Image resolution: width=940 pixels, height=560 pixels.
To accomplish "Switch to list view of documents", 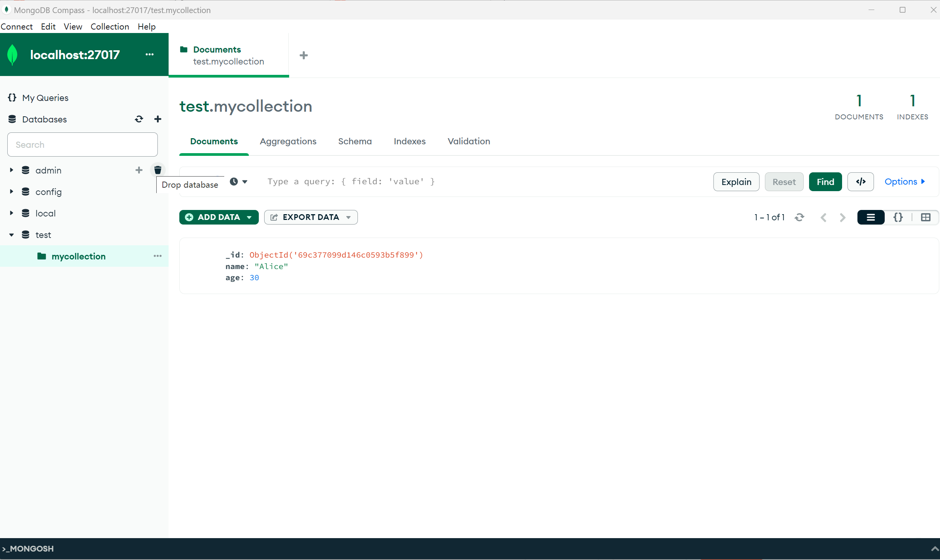I will [x=871, y=218].
